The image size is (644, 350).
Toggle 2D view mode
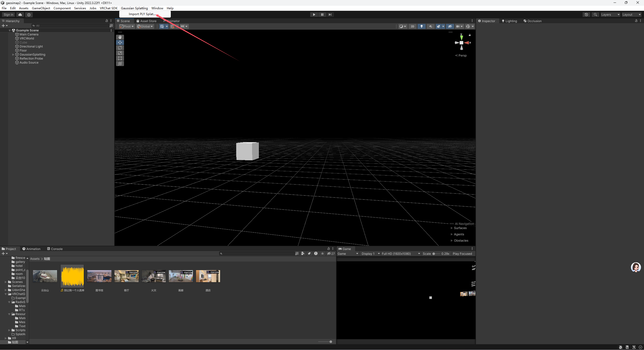[413, 26]
